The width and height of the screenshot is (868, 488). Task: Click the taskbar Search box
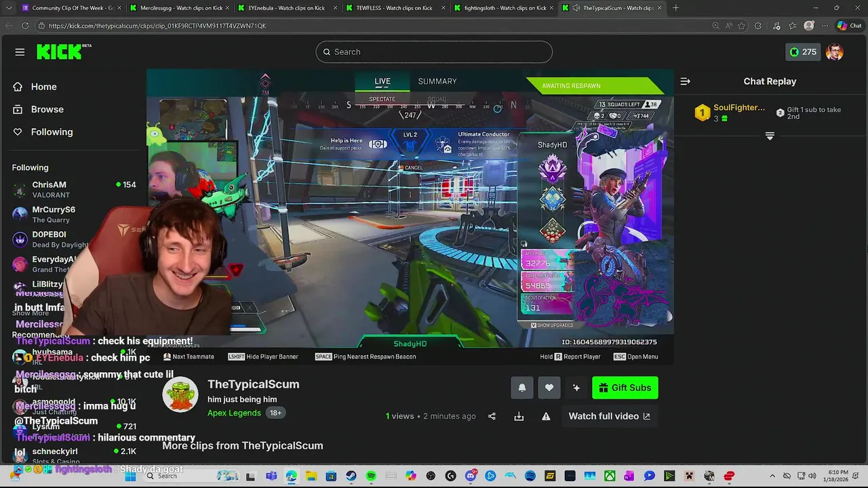coord(192,476)
